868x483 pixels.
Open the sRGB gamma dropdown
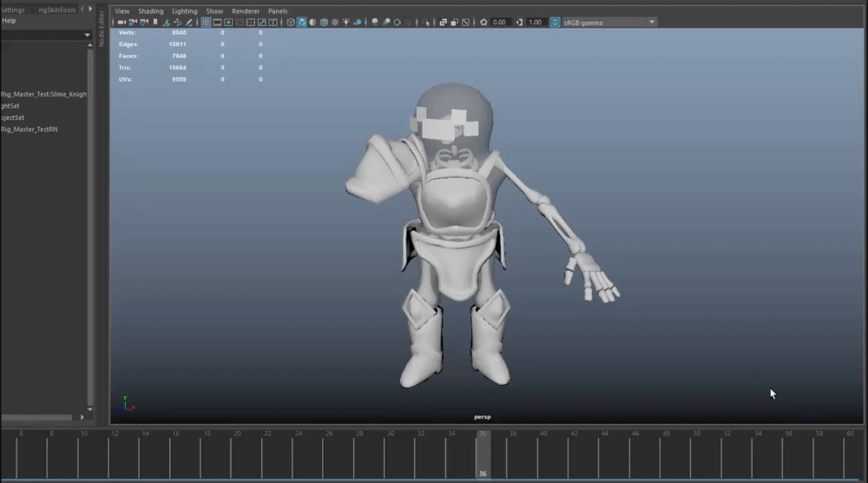click(x=651, y=23)
